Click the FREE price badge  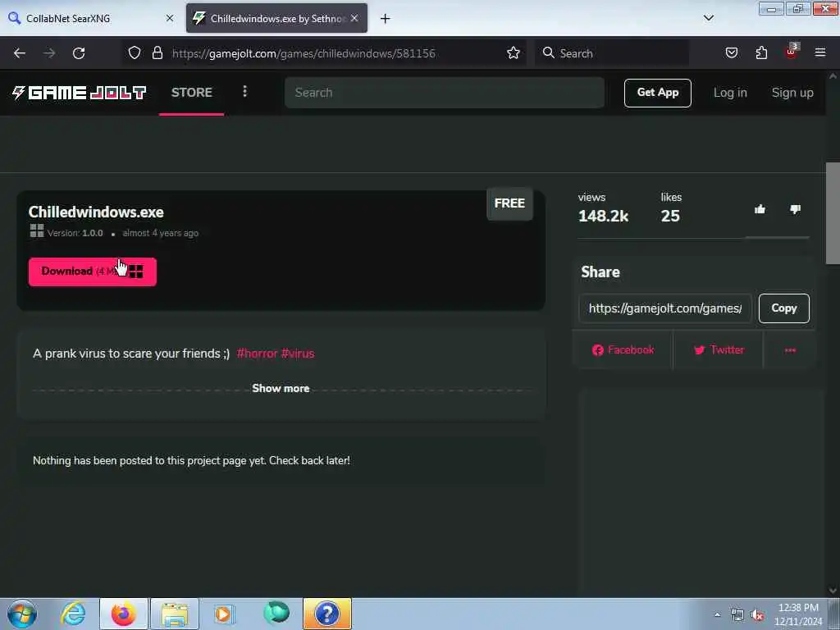coord(509,203)
